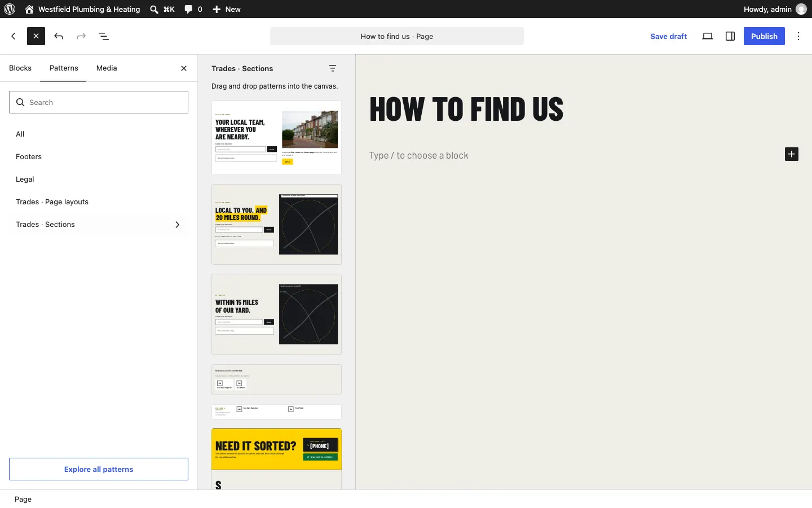Viewport: 812px width, 508px height.
Task: Open the command palette search icon
Action: [x=162, y=9]
